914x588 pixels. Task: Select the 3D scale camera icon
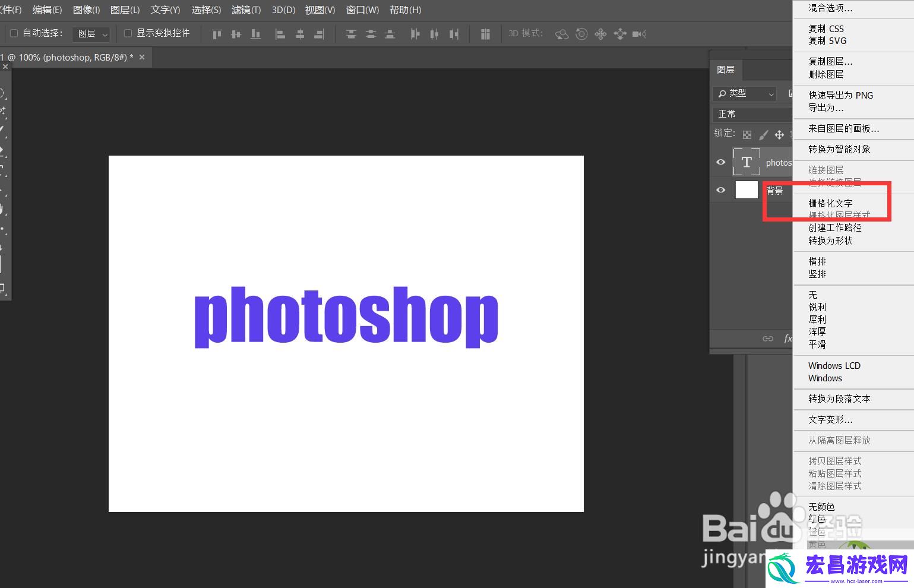[640, 34]
